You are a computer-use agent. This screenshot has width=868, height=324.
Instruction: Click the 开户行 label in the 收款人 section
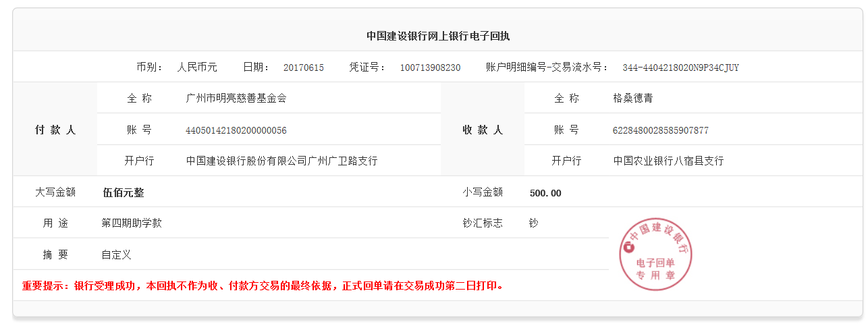[566, 161]
